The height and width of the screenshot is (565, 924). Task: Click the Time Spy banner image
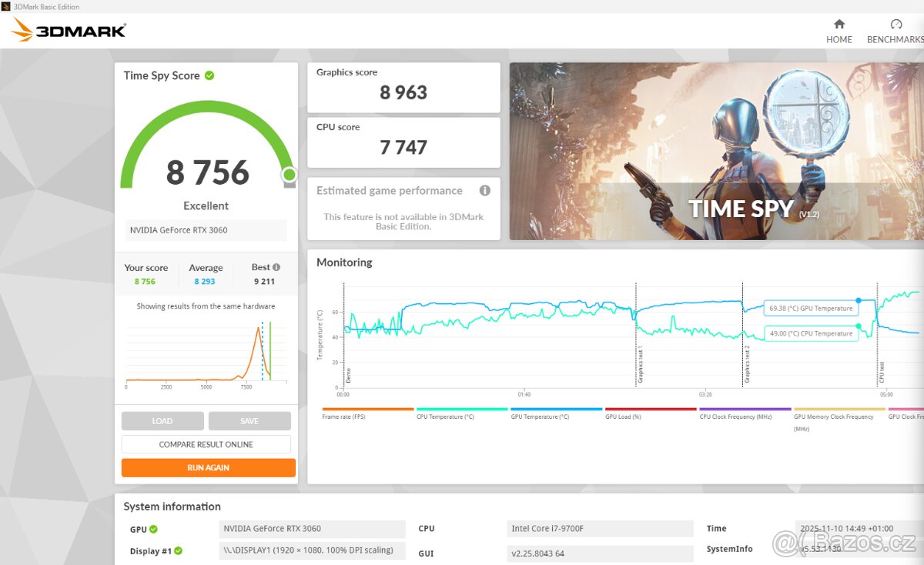tap(716, 151)
